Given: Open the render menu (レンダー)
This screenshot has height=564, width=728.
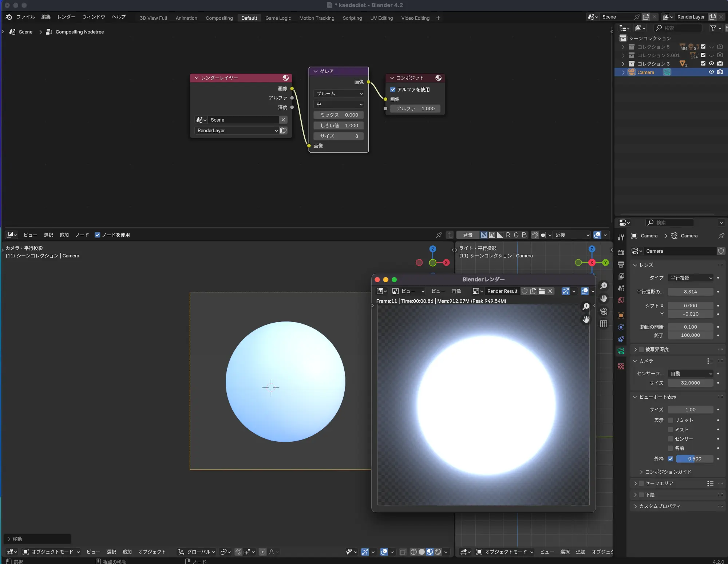Looking at the screenshot, I should pyautogui.click(x=66, y=17).
